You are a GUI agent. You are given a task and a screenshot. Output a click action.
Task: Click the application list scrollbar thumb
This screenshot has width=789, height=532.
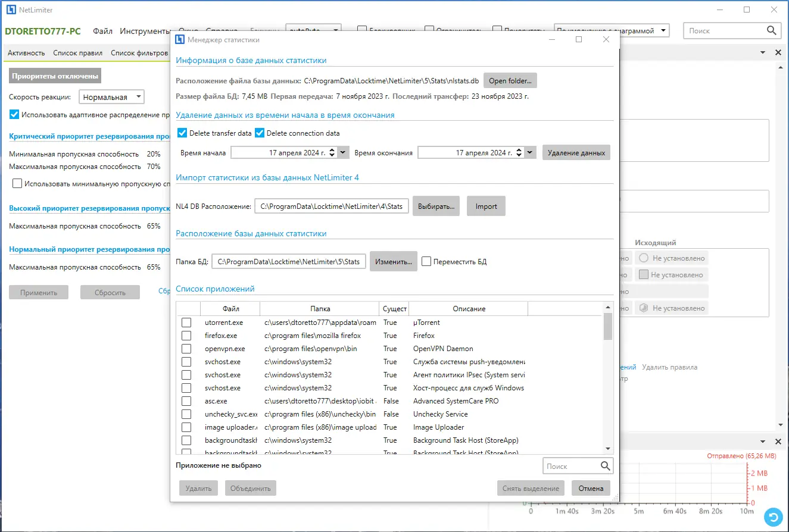[x=608, y=326]
